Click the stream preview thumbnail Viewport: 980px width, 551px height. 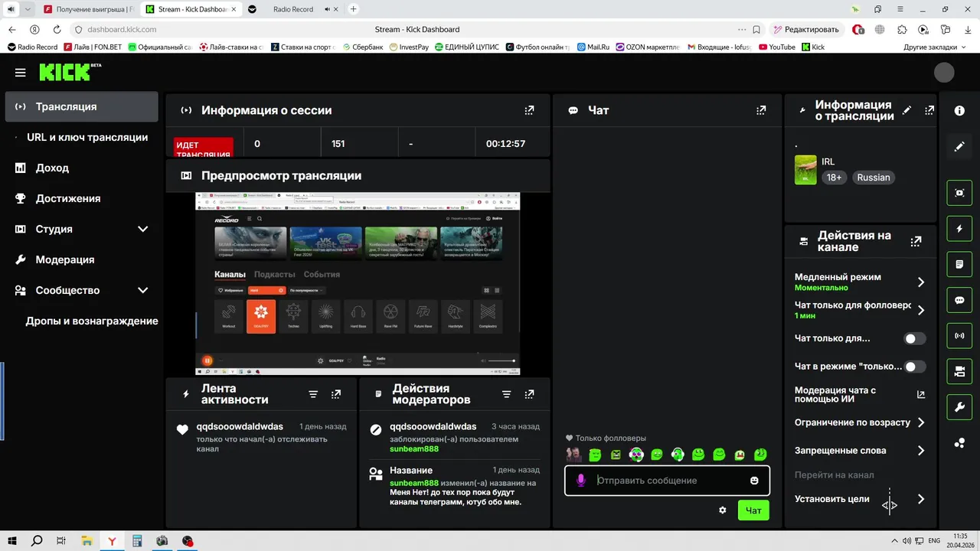[x=358, y=284]
